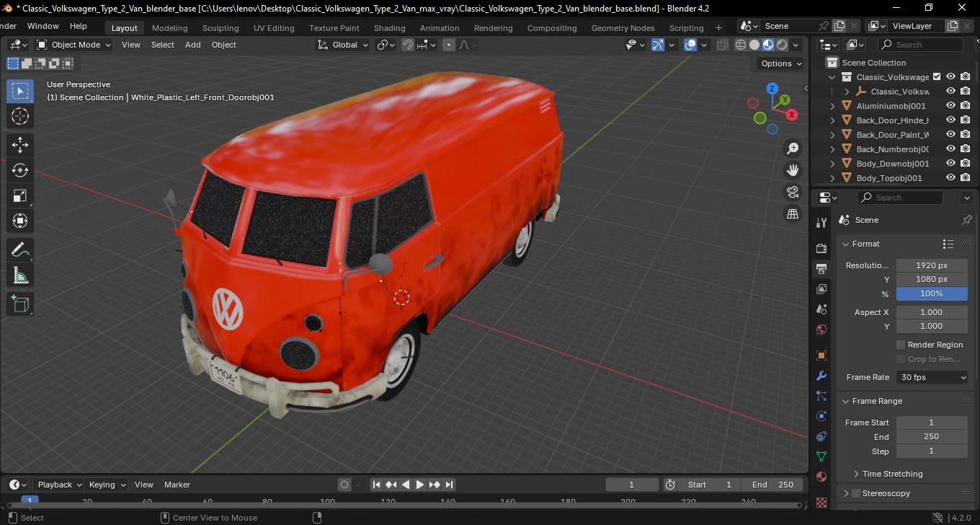
Task: Open the Render properties tab
Action: 821,248
